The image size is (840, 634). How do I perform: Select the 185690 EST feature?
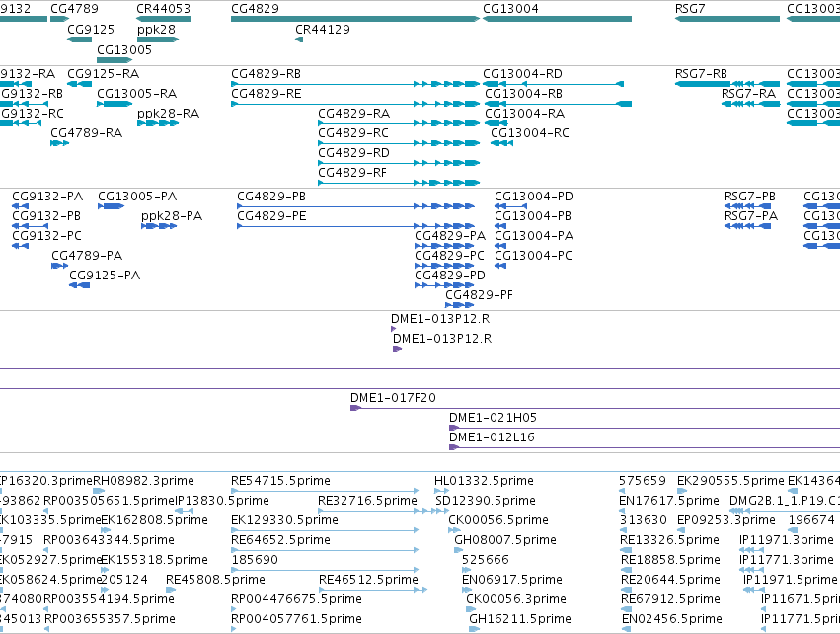(x=325, y=570)
